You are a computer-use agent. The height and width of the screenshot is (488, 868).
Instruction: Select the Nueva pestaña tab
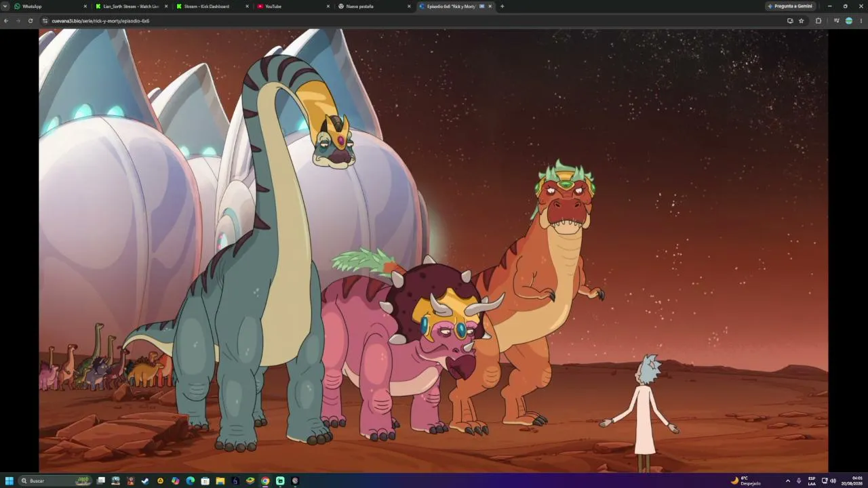point(374,6)
